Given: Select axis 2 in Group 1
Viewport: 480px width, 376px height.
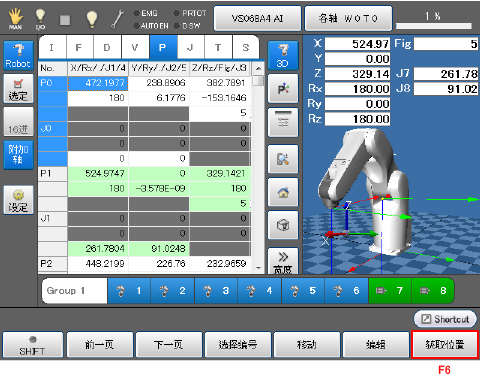Looking at the screenshot, I should (x=173, y=291).
